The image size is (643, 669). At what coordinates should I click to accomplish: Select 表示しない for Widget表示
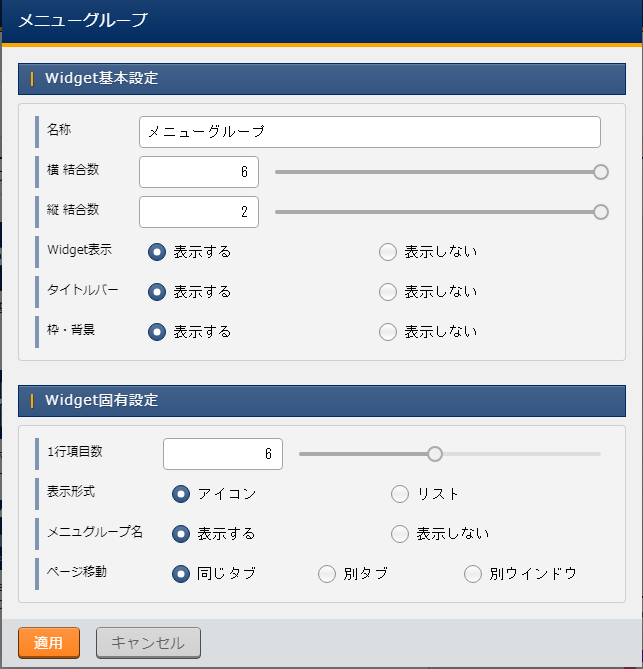[x=388, y=252]
